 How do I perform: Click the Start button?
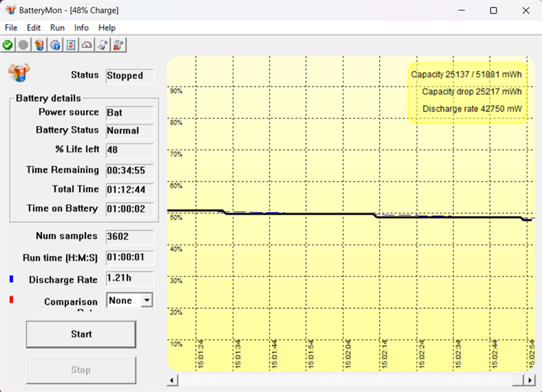(81, 334)
